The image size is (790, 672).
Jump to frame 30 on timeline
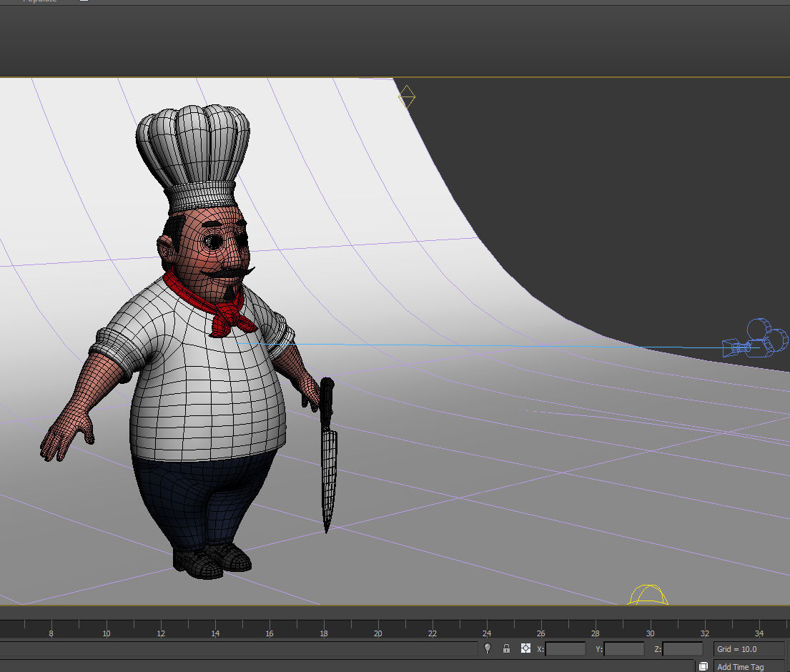651,633
